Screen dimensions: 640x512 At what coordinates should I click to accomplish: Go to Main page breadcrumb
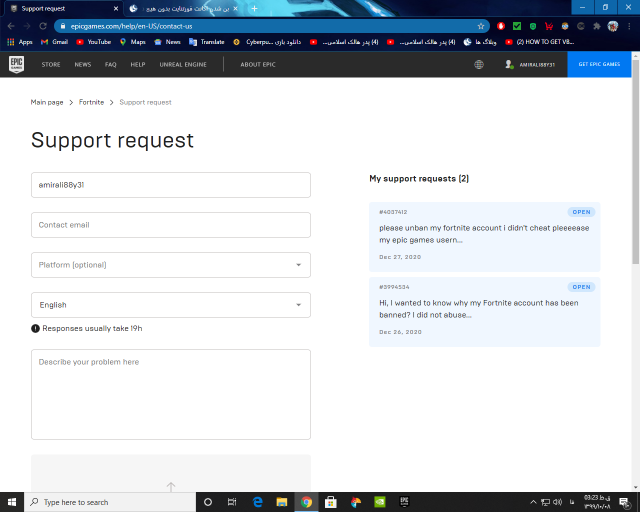coord(47,102)
